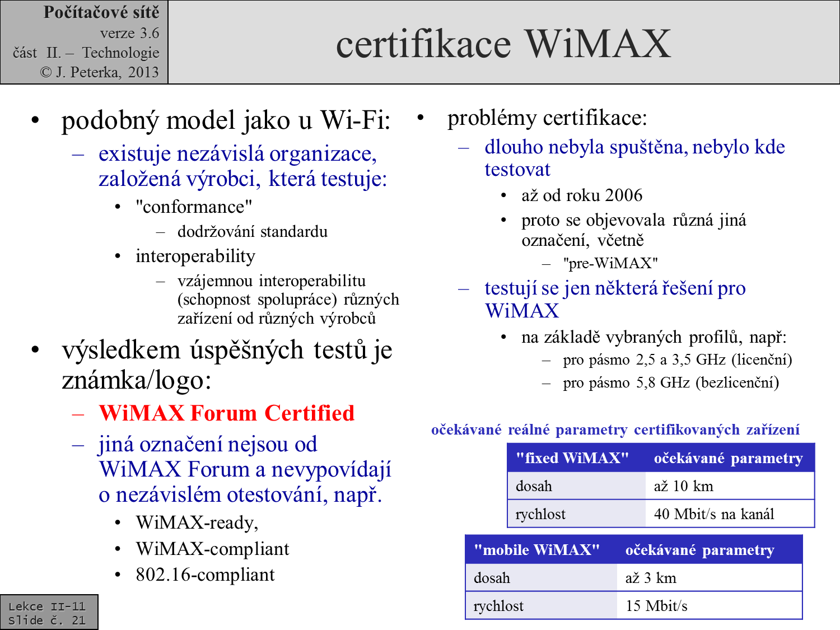Click the bullet "až od roku 2006"
This screenshot has height=630, width=840.
[582, 195]
